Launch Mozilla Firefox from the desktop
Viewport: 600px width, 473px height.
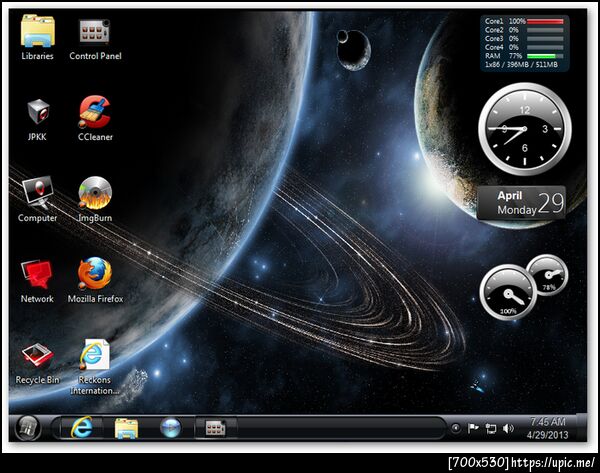click(95, 280)
